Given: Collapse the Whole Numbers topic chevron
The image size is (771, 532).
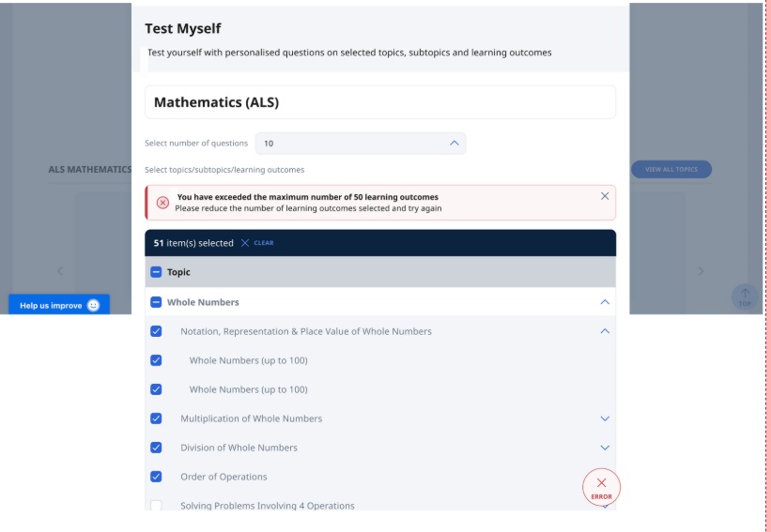Looking at the screenshot, I should (x=605, y=302).
